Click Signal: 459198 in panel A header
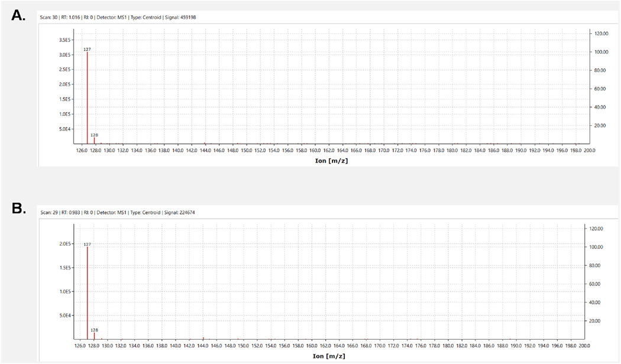This screenshot has width=621, height=364. click(x=180, y=17)
